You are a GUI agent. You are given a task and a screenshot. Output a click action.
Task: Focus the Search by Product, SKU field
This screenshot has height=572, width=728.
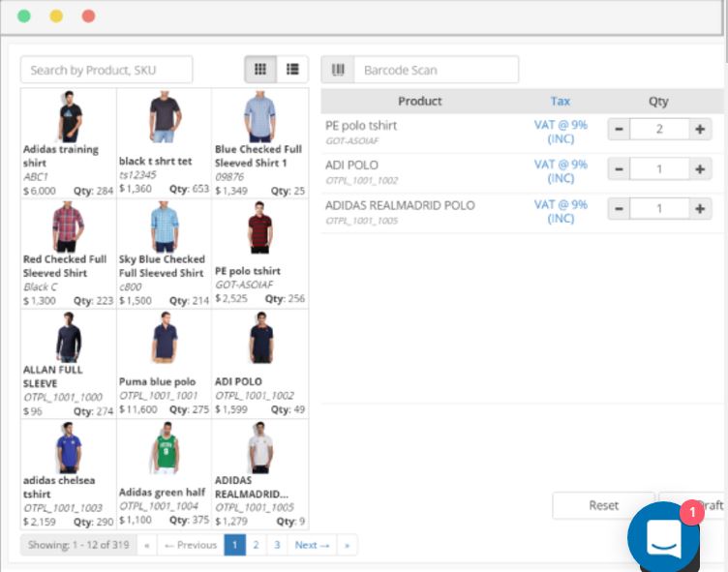pos(106,70)
